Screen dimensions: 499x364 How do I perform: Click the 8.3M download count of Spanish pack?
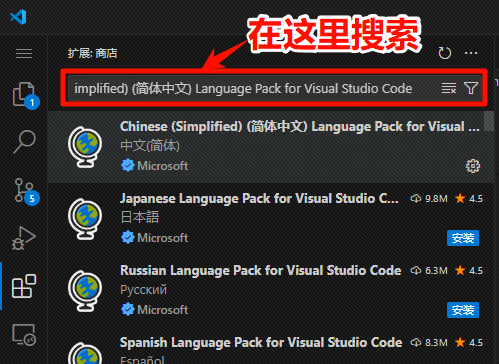[x=429, y=343]
